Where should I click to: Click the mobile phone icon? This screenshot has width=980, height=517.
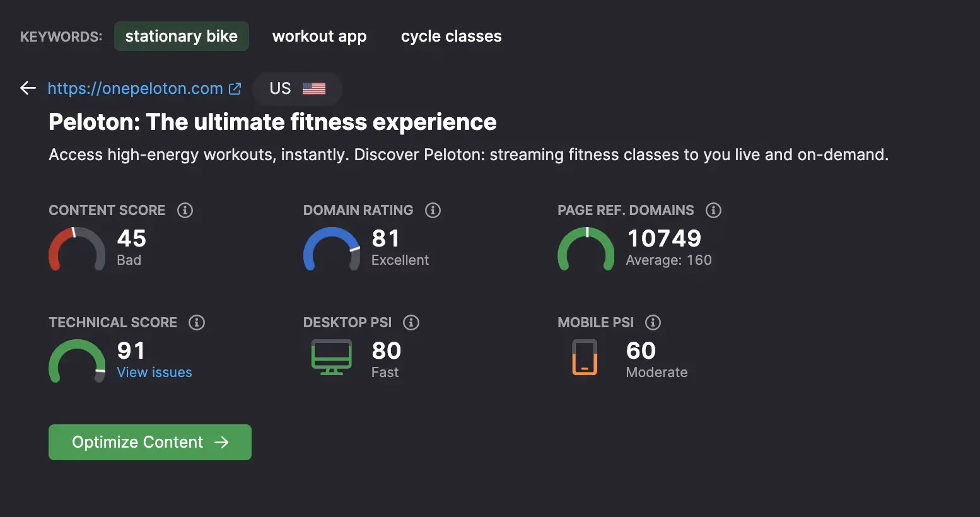point(585,357)
